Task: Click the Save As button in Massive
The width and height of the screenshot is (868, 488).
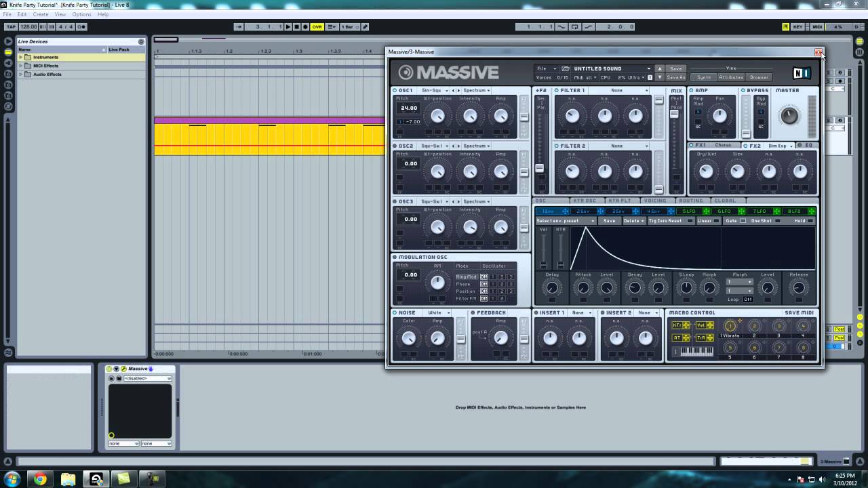Action: 676,77
